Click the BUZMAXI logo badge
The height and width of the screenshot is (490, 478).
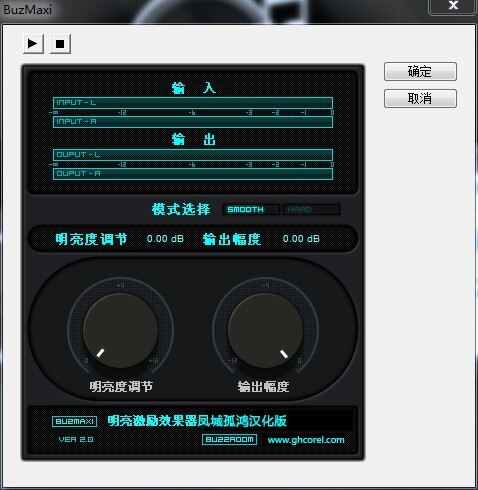coord(75,421)
